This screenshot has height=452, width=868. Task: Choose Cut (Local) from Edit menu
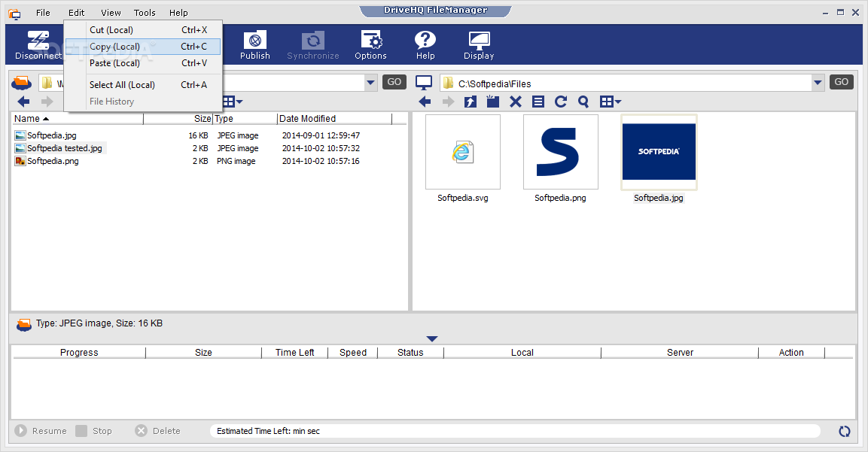pyautogui.click(x=143, y=30)
